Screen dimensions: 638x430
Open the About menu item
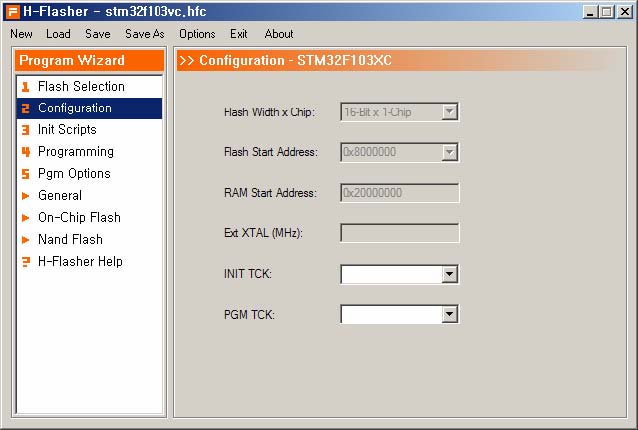[279, 34]
